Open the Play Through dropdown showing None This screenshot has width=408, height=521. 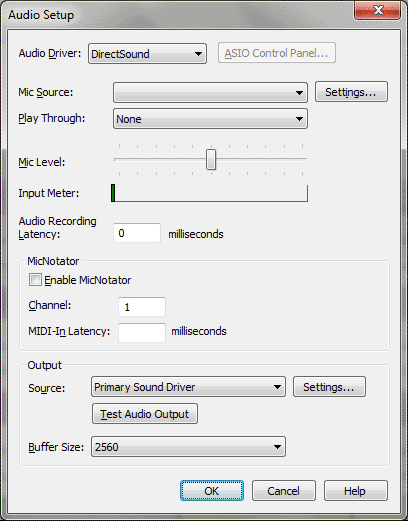click(210, 119)
